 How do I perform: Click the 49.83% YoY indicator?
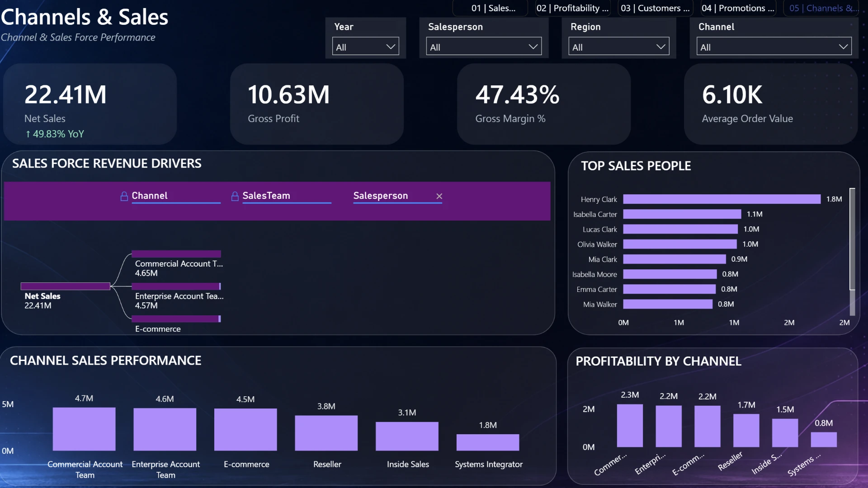(x=54, y=134)
